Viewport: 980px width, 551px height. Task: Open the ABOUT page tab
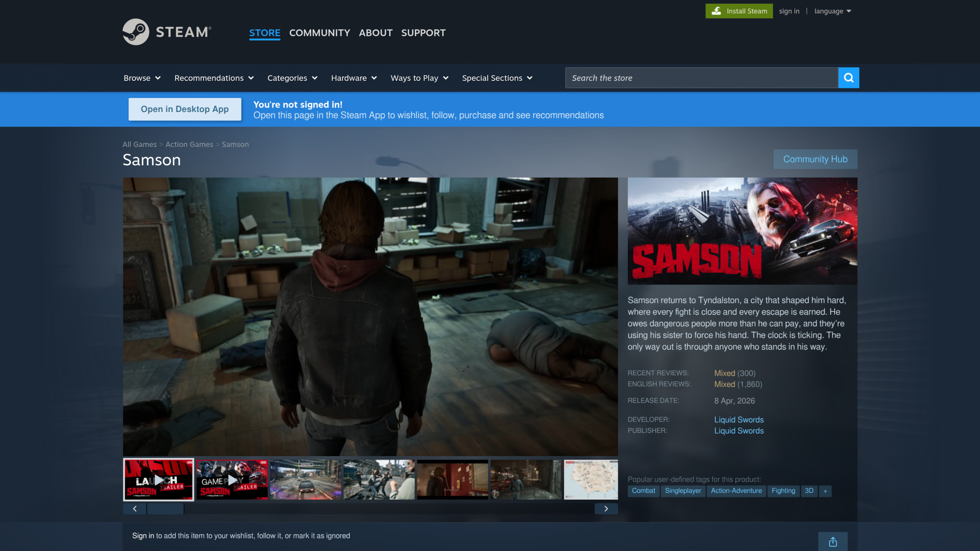click(376, 33)
